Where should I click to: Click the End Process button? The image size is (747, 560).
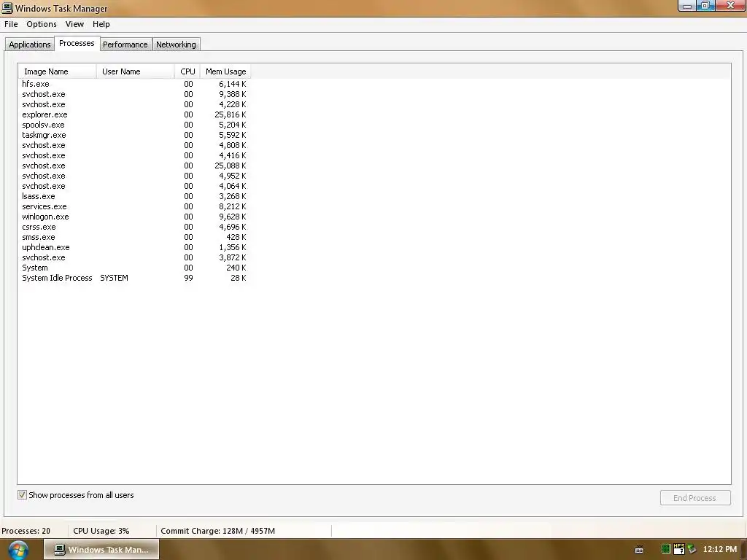(x=695, y=497)
